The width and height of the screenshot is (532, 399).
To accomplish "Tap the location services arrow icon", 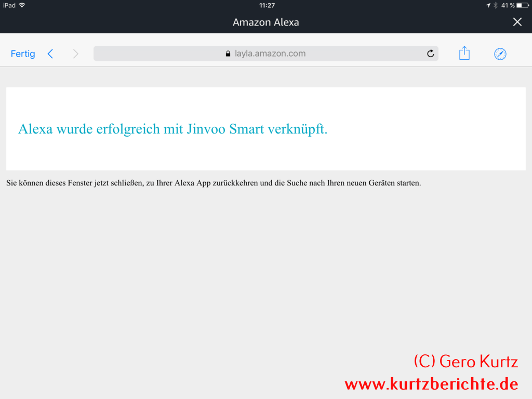I will [488, 5].
